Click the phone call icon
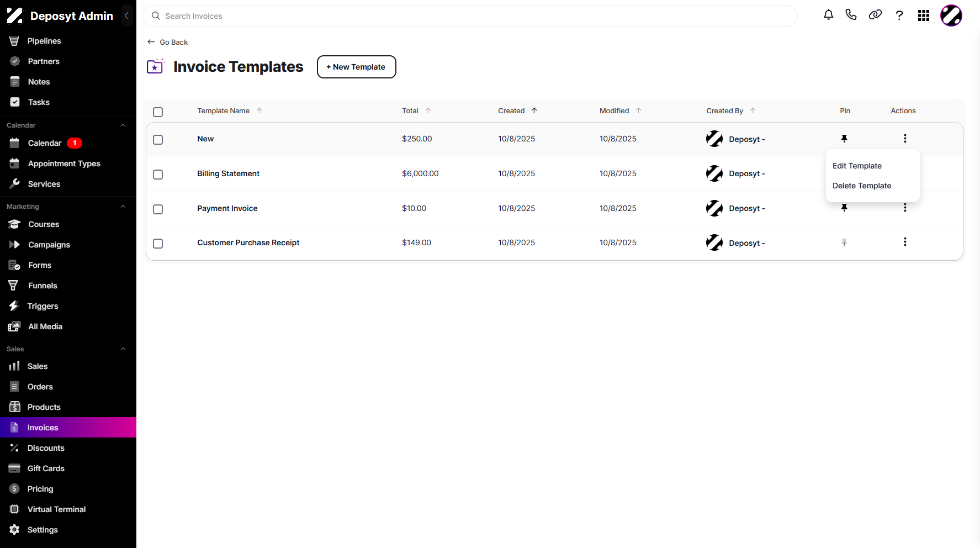Viewport: 980px width, 548px height. click(x=851, y=15)
